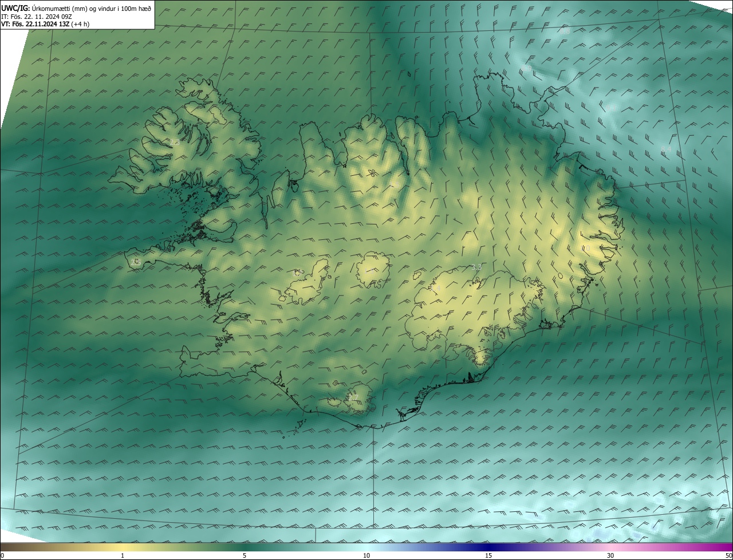Click the "0" label on the color scale
This screenshot has height=560, width=733.
pyautogui.click(x=2, y=555)
